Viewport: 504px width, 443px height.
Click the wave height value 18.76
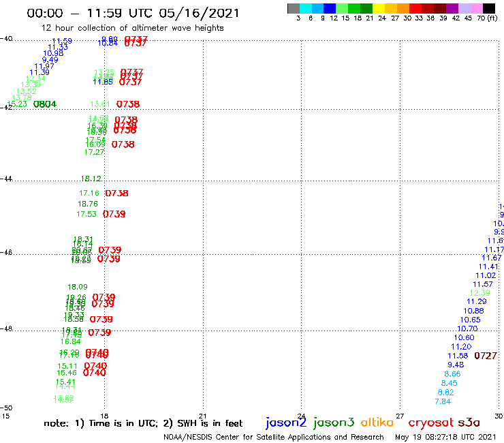point(88,204)
